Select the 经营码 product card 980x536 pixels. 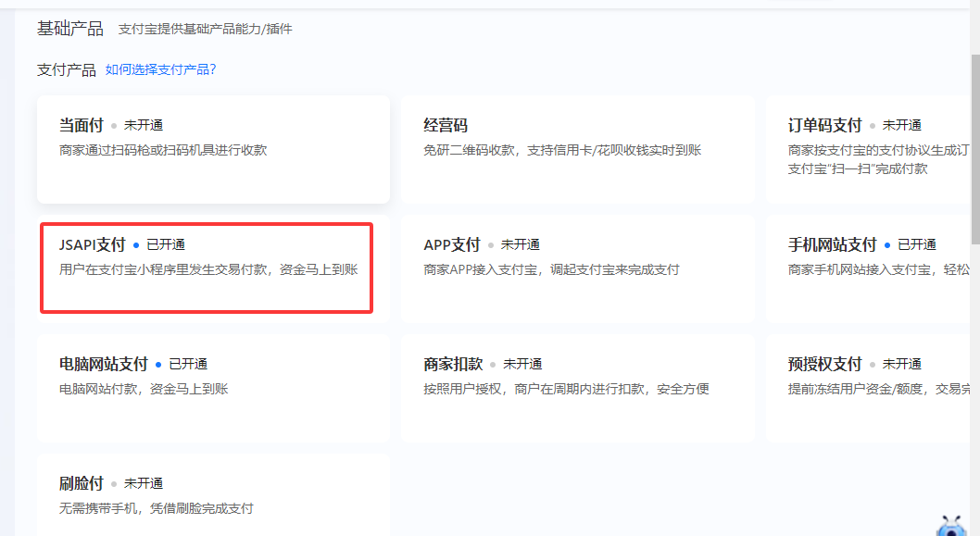coord(577,149)
